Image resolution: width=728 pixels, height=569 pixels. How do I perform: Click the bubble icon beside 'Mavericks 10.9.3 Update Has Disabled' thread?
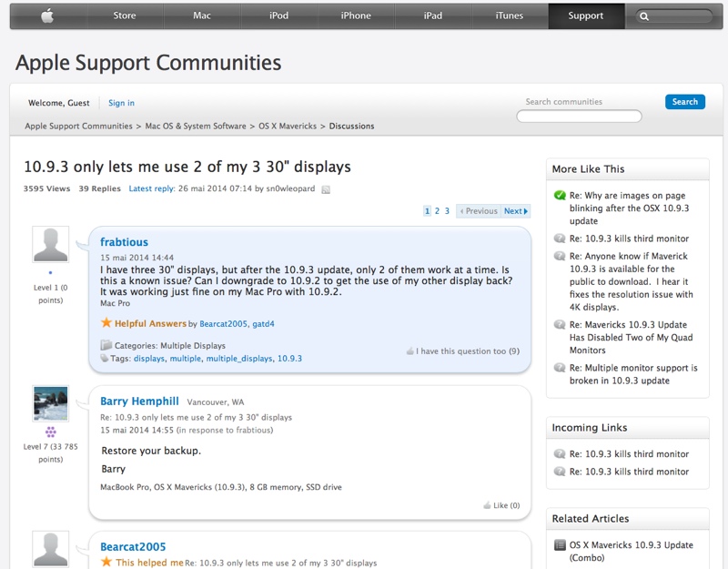[x=560, y=325]
